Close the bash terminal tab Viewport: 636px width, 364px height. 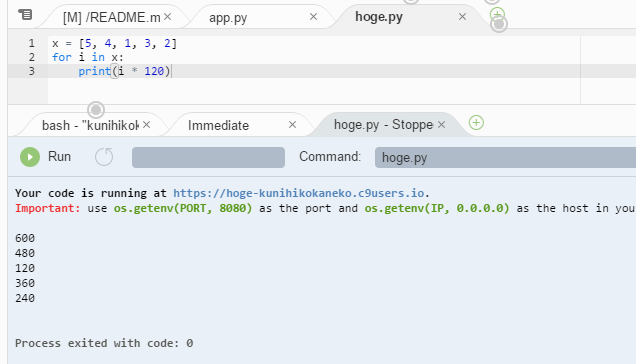(147, 125)
